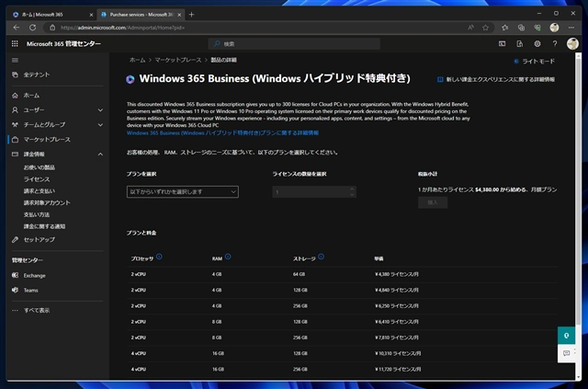Show info tooltip next to RAM
The image size is (588, 389).
(228, 257)
